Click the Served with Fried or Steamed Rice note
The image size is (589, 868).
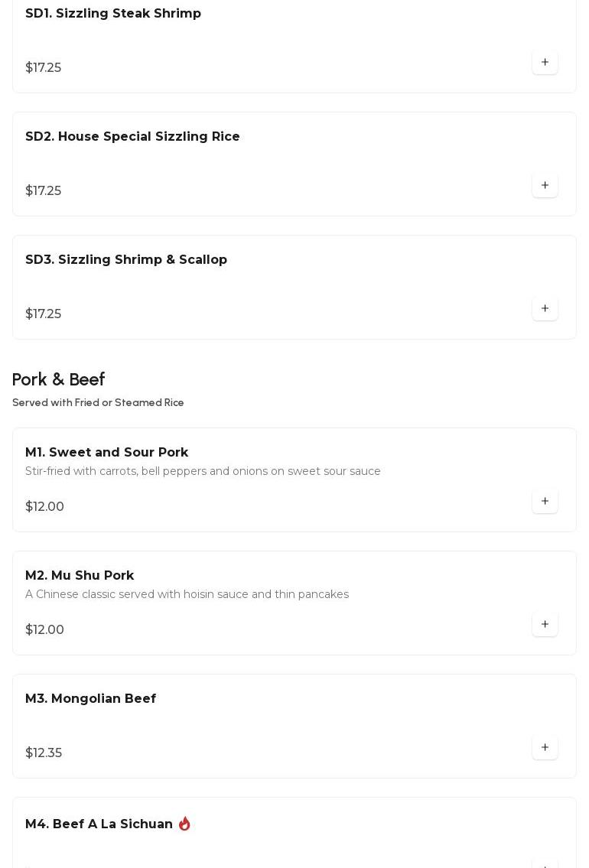98,403
